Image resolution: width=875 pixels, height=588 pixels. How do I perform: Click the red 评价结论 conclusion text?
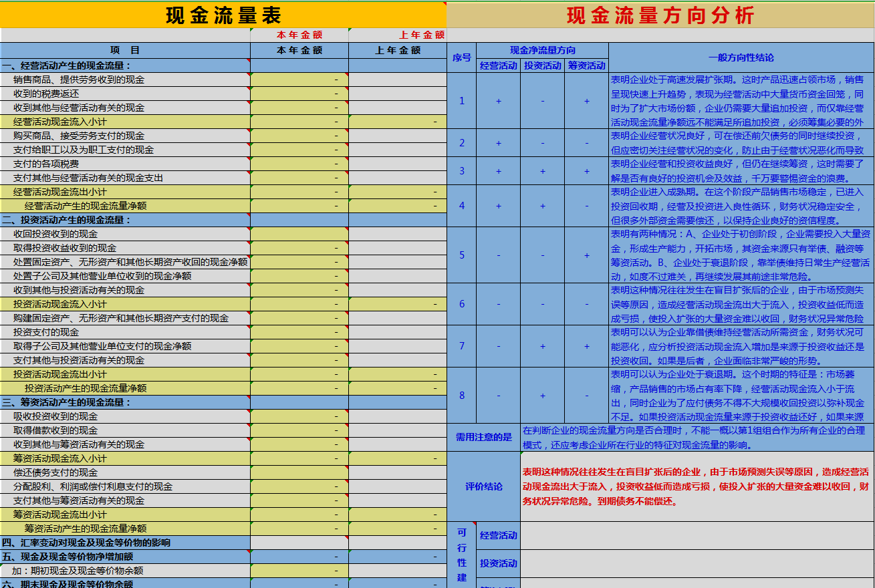coord(697,486)
